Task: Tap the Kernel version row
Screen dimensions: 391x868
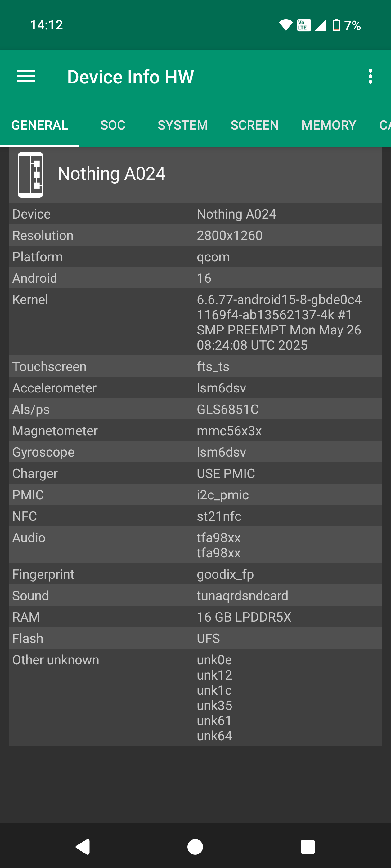Action: (x=195, y=322)
